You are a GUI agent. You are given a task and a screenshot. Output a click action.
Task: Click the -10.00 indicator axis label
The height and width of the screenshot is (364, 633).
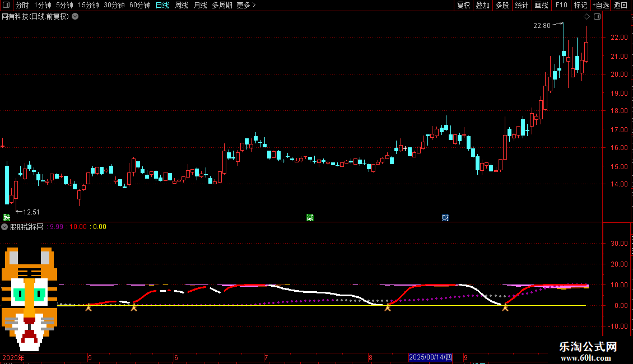[618, 326]
